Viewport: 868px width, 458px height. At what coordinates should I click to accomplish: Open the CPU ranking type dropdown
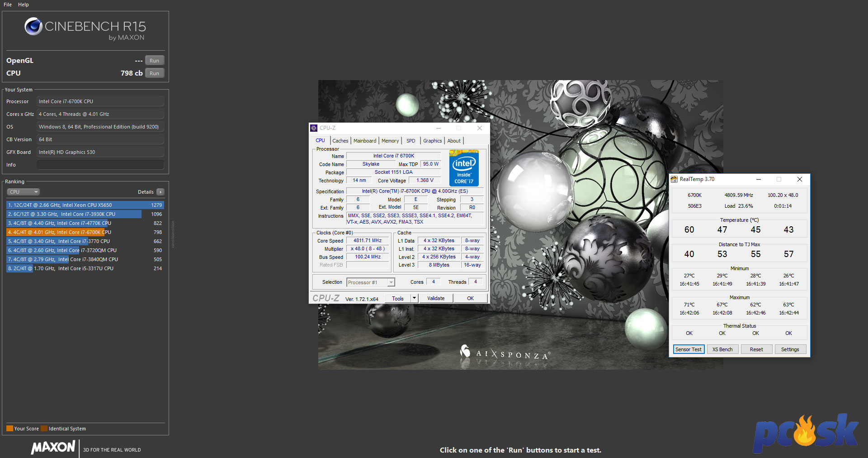tap(24, 192)
